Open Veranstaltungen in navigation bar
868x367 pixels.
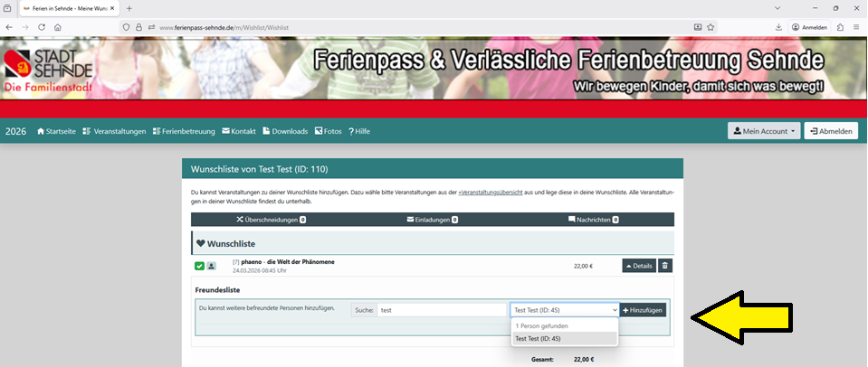point(114,131)
